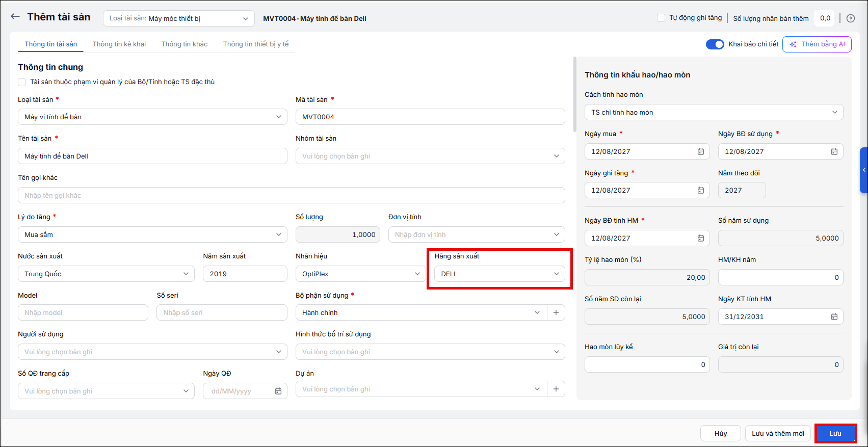The image size is (868, 447).
Task: Open calendar icon for Ngày BĐ tính HM
Action: point(701,238)
